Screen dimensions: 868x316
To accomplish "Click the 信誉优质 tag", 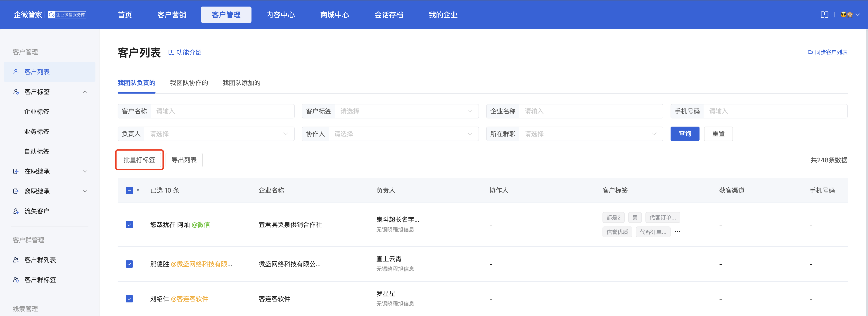I will pos(617,232).
